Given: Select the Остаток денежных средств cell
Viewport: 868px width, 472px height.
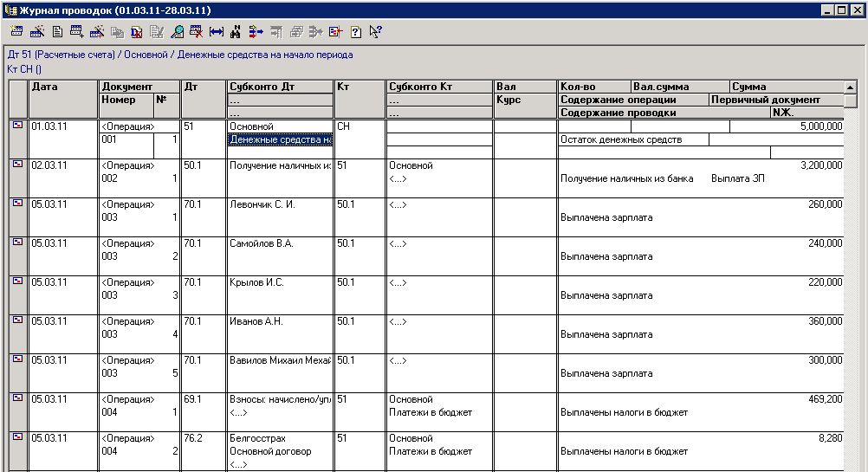Looking at the screenshot, I should pyautogui.click(x=633, y=139).
